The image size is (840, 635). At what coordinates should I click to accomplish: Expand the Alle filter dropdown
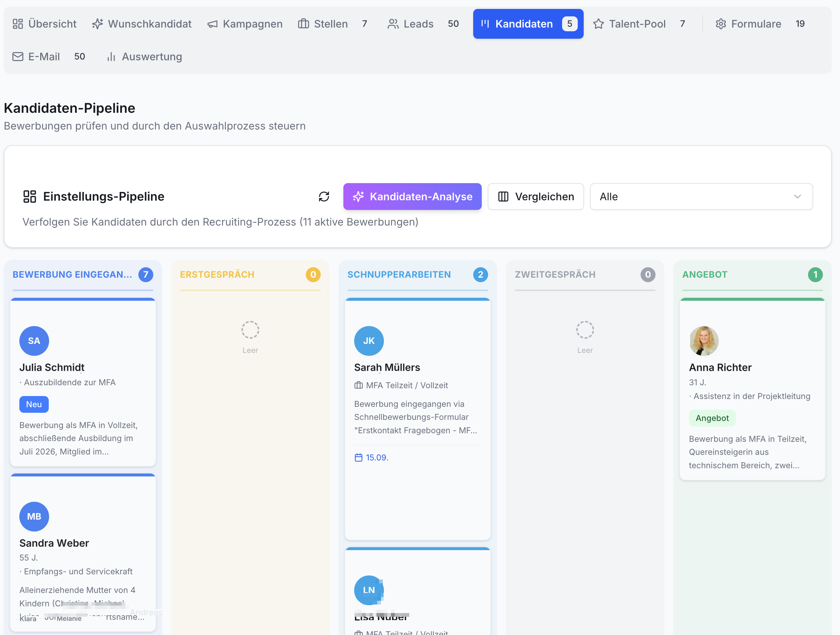pos(701,197)
